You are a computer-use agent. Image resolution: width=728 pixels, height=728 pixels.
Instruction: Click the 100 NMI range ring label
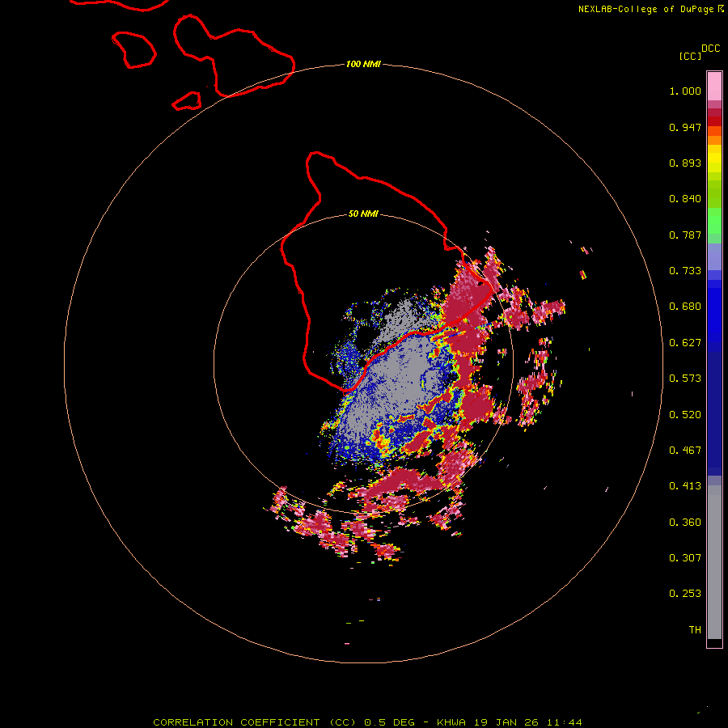click(363, 64)
